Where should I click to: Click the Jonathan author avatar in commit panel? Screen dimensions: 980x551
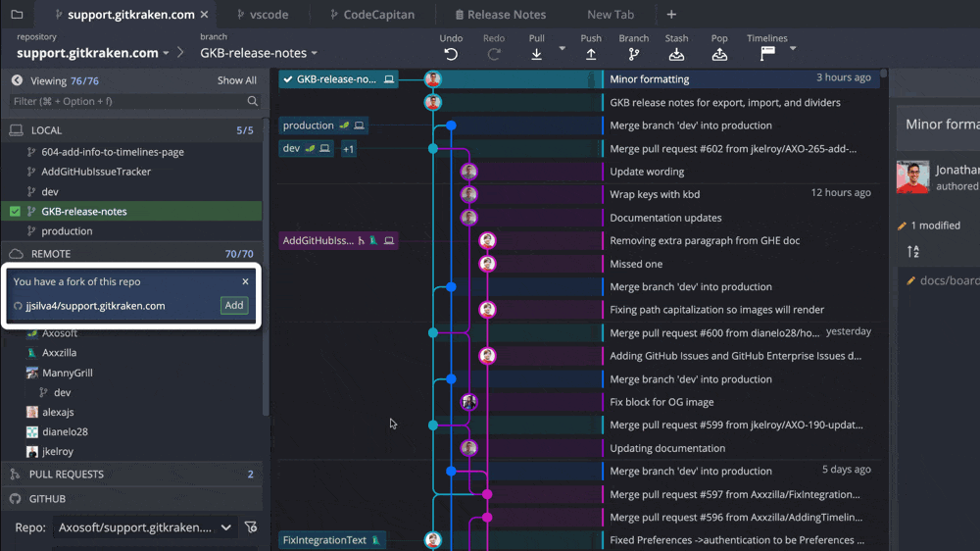point(912,177)
